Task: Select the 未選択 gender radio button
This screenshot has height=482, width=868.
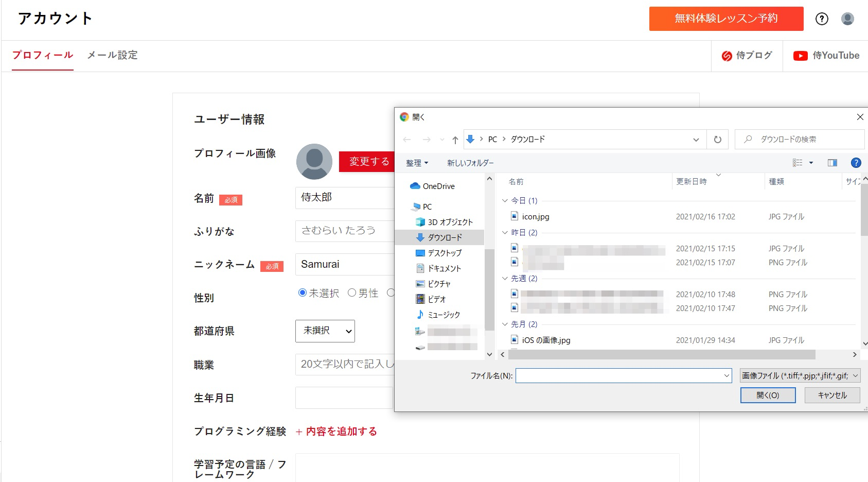Action: click(303, 293)
